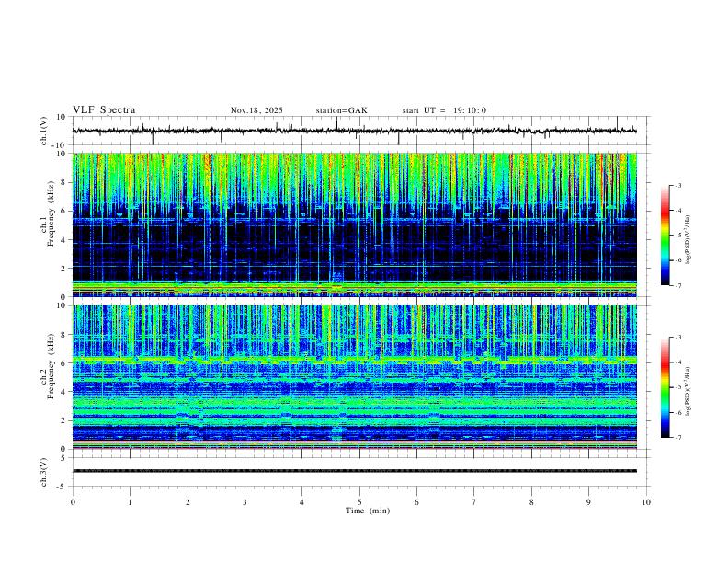This screenshot has width=728, height=563.
Task: Click the "-3" tick on ch.2 color bar
Action: click(x=677, y=338)
